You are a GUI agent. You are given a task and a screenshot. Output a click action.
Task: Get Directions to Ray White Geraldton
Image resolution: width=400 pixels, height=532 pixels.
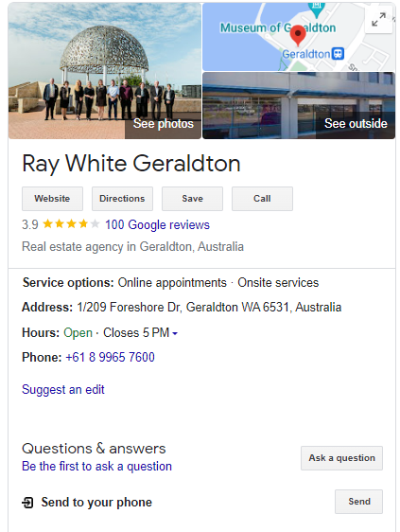pyautogui.click(x=122, y=199)
